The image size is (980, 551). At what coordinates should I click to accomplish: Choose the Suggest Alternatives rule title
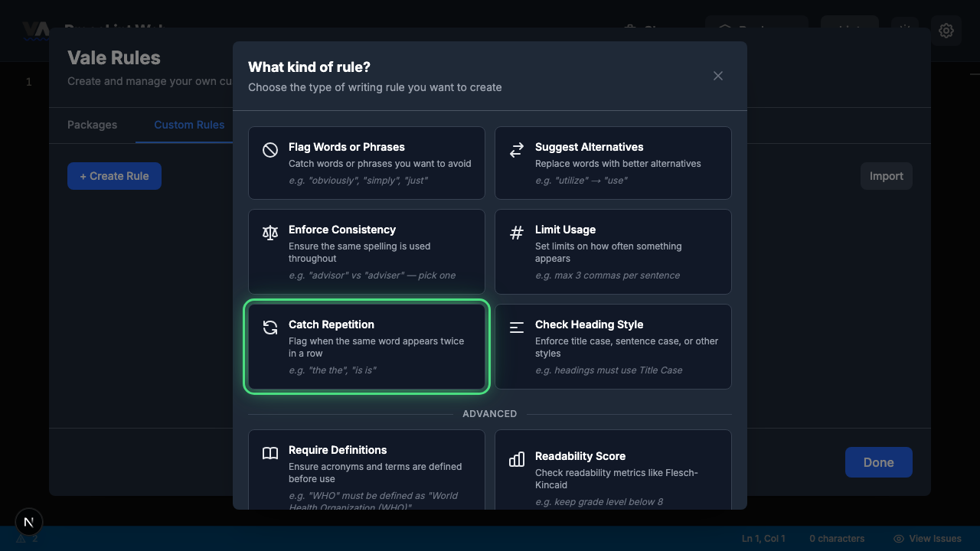(589, 147)
